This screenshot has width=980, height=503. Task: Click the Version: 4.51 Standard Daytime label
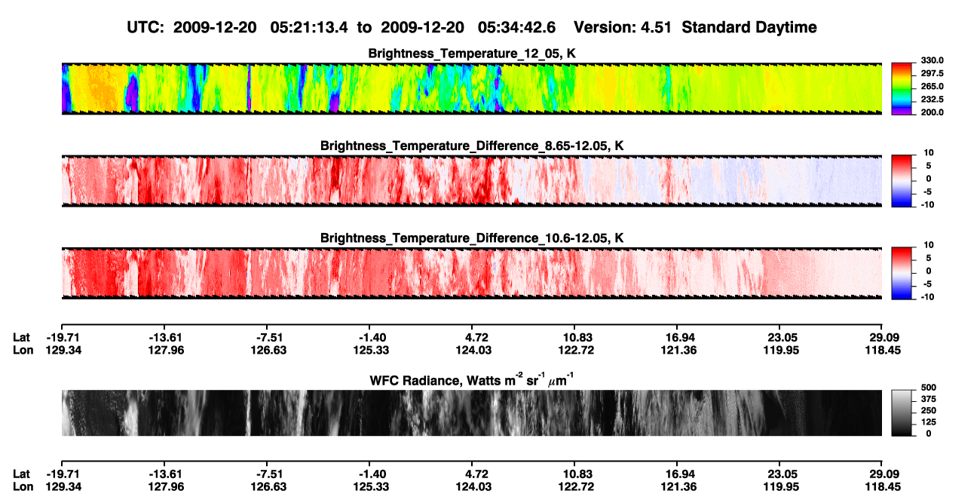point(695,28)
